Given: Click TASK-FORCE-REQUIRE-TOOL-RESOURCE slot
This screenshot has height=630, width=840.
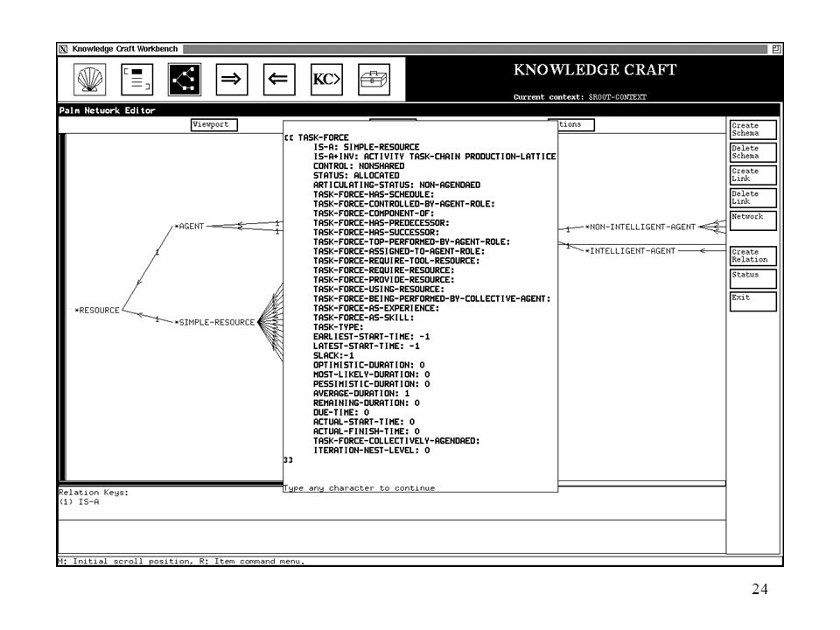Looking at the screenshot, I should tap(396, 261).
